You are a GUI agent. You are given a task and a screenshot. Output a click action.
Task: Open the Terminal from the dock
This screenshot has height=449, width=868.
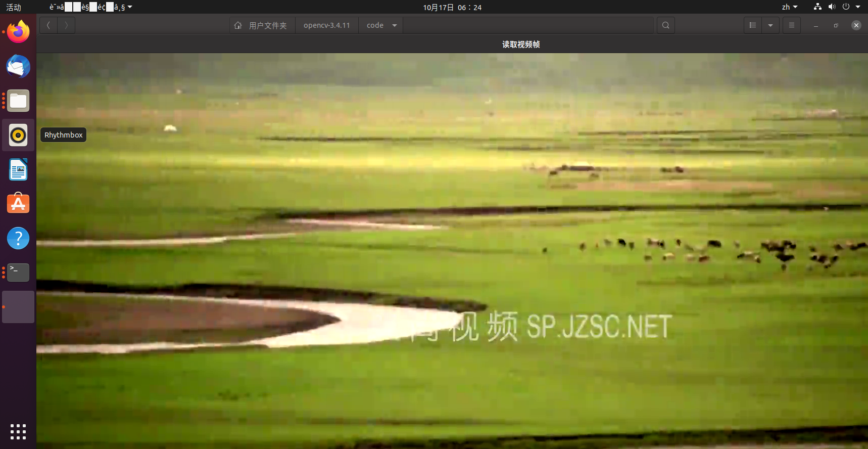[18, 273]
